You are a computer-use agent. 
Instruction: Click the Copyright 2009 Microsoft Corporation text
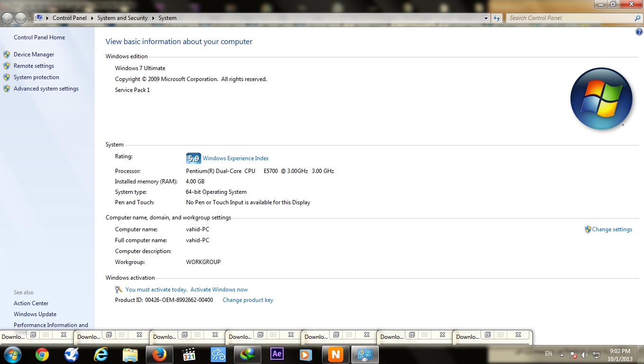click(191, 79)
